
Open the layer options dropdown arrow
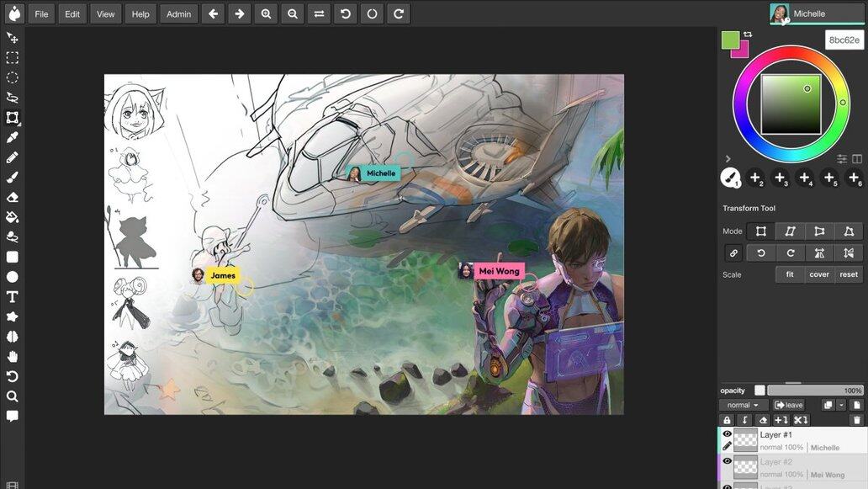[x=841, y=405]
